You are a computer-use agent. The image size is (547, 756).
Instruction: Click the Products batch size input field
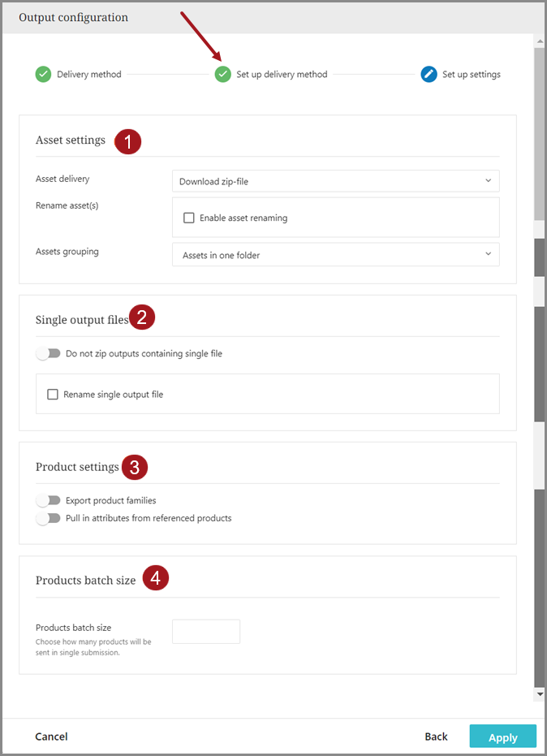click(206, 632)
